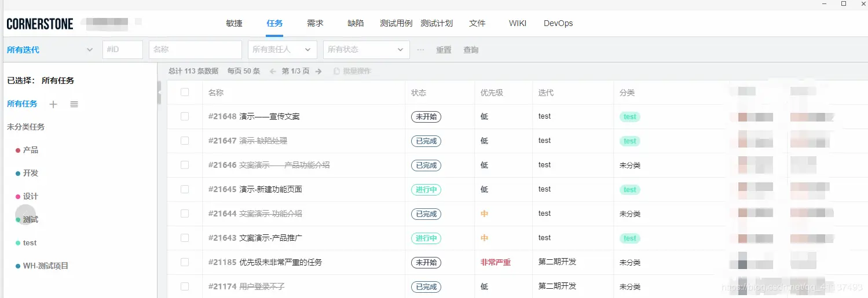
Task: Select the 产品 category
Action: [30, 150]
